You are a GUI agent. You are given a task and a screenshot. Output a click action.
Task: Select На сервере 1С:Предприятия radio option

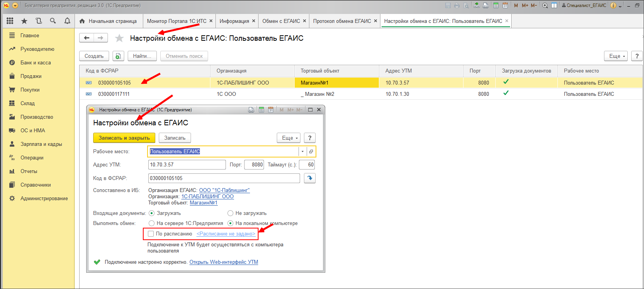tap(152, 223)
